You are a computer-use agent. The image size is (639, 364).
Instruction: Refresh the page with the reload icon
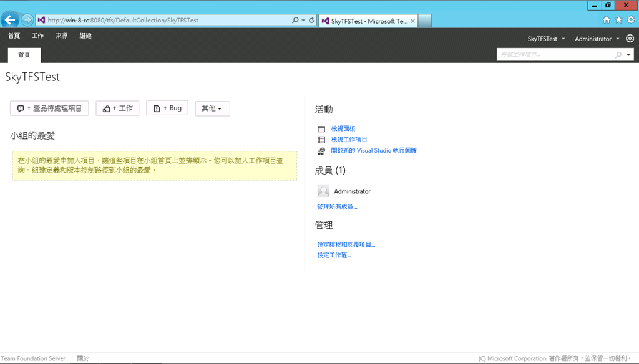311,20
